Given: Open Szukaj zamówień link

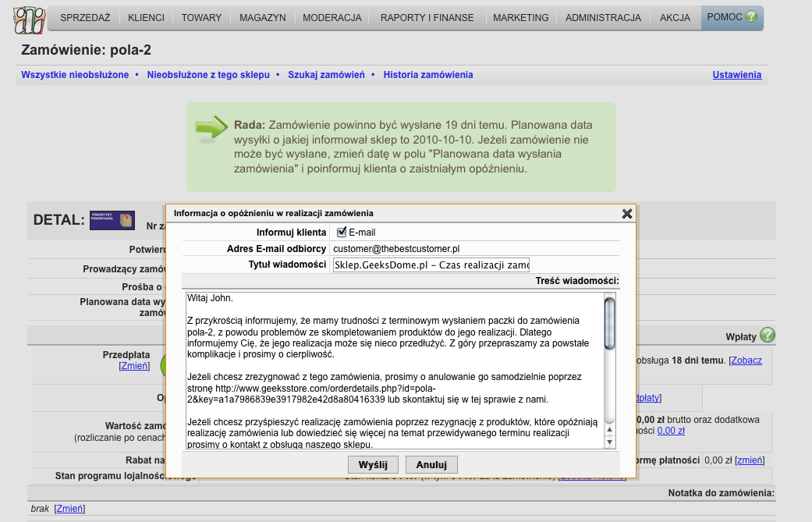Looking at the screenshot, I should 326,75.
